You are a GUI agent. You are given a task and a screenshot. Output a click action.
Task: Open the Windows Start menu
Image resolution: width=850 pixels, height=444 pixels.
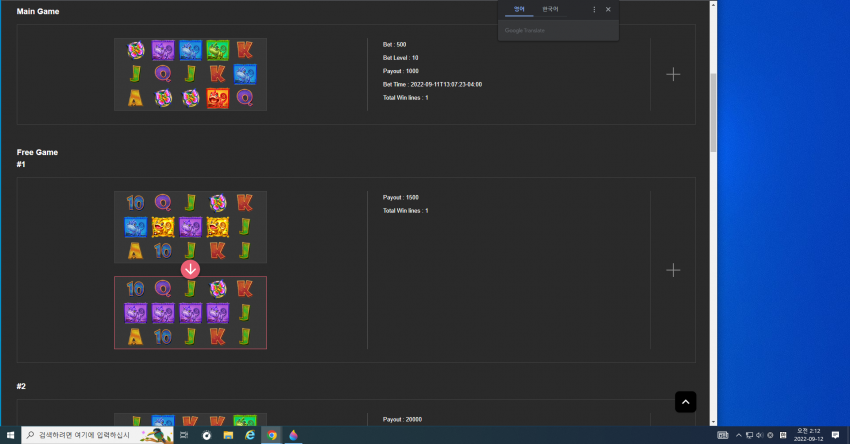click(x=10, y=435)
